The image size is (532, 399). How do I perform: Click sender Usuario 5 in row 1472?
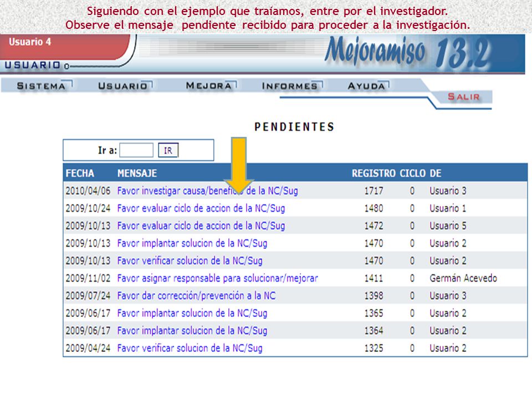point(448,226)
